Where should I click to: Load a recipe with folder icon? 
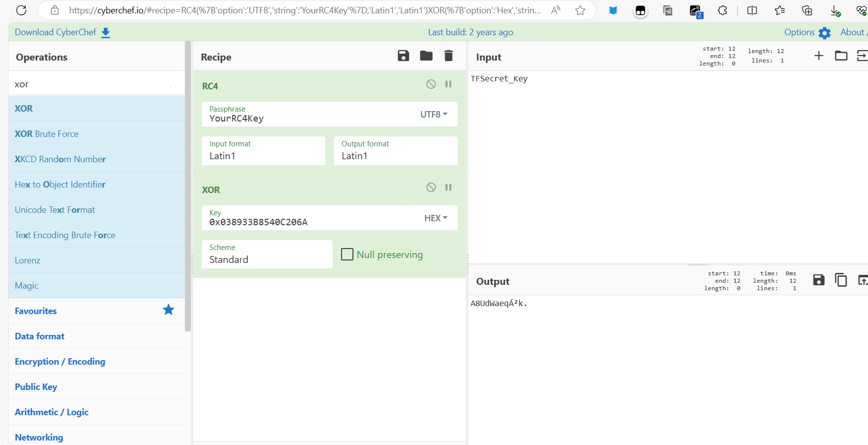pyautogui.click(x=426, y=56)
